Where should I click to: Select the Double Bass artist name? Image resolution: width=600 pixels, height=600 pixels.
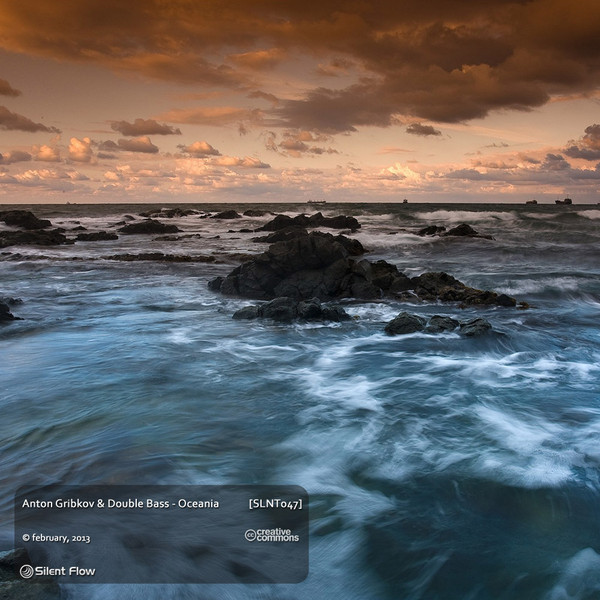(138, 503)
